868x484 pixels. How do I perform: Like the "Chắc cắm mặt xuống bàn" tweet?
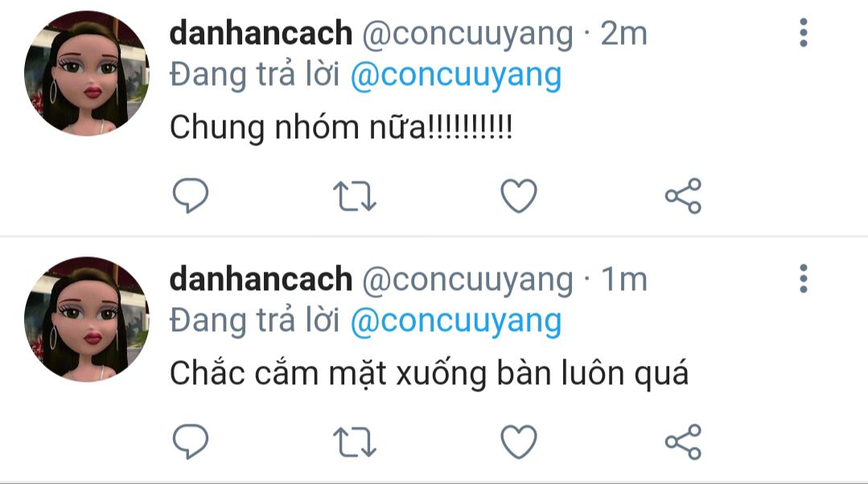point(519,441)
